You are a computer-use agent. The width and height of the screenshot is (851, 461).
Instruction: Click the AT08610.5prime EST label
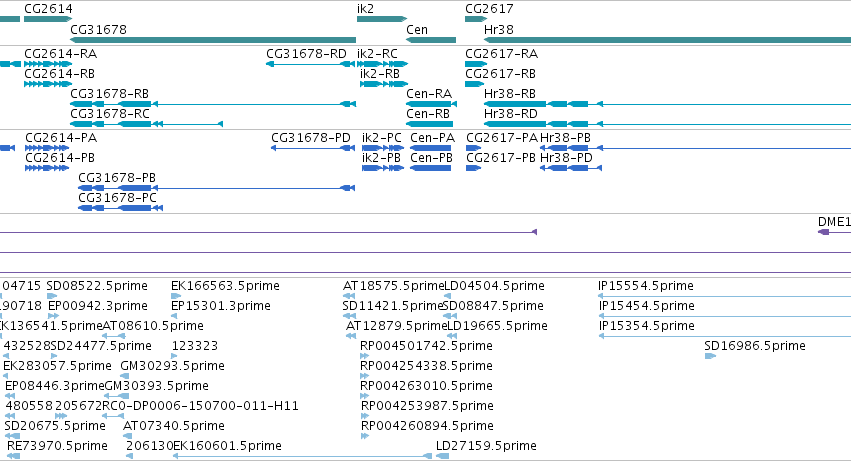153,326
